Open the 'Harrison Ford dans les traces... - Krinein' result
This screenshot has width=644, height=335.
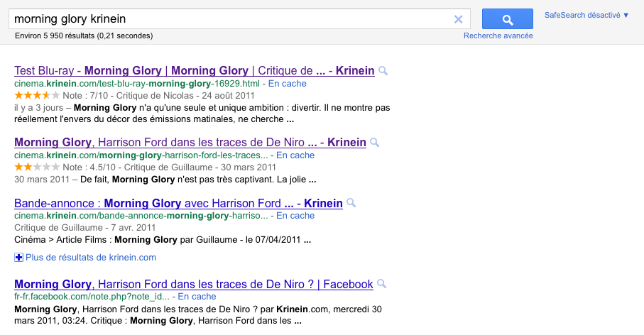pos(190,143)
